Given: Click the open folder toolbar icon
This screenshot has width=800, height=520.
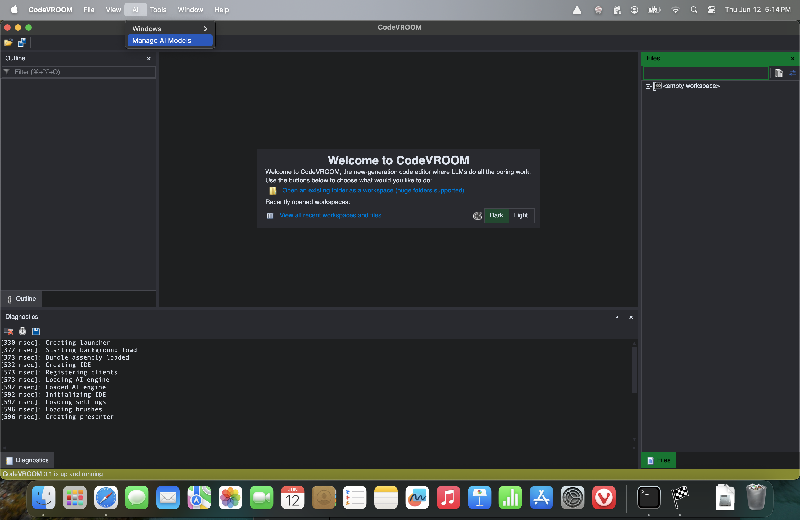Looking at the screenshot, I should [8, 43].
